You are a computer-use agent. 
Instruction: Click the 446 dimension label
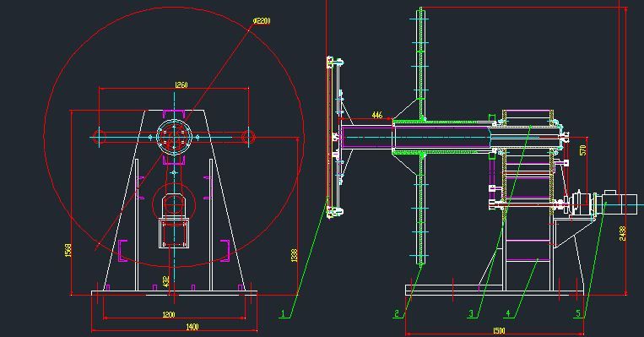click(377, 115)
